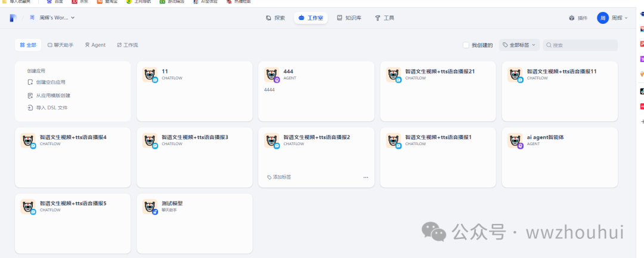Expand the 全部标签 tag filter dropdown
The height and width of the screenshot is (258, 644).
tap(518, 45)
